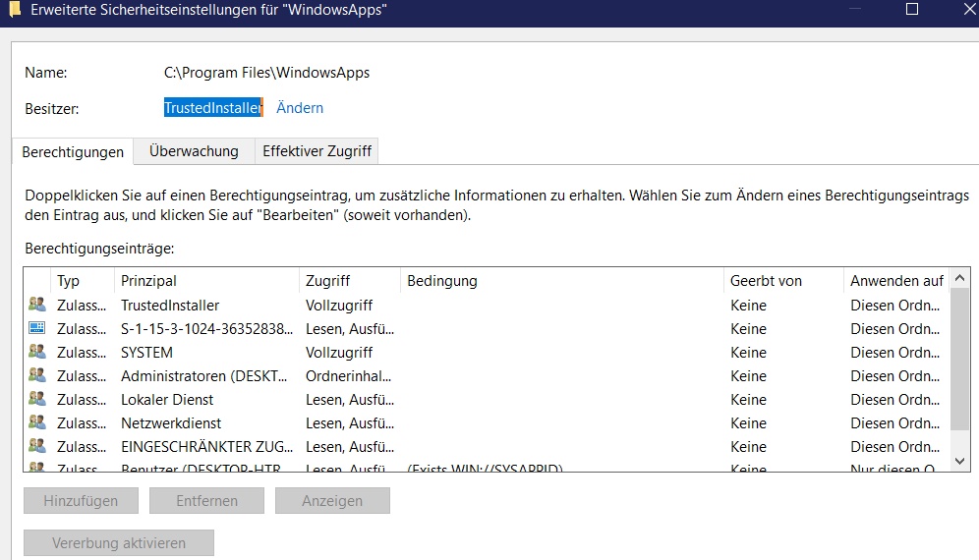Click Vollzugriff in the SYSTEM row
This screenshot has height=560, width=979.
pos(339,353)
